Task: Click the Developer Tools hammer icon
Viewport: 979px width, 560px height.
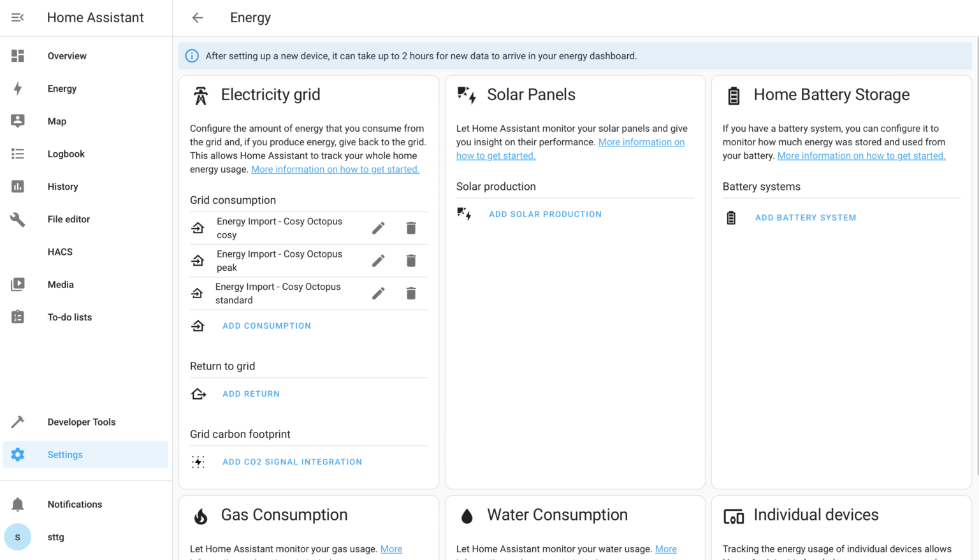Action: 17,422
